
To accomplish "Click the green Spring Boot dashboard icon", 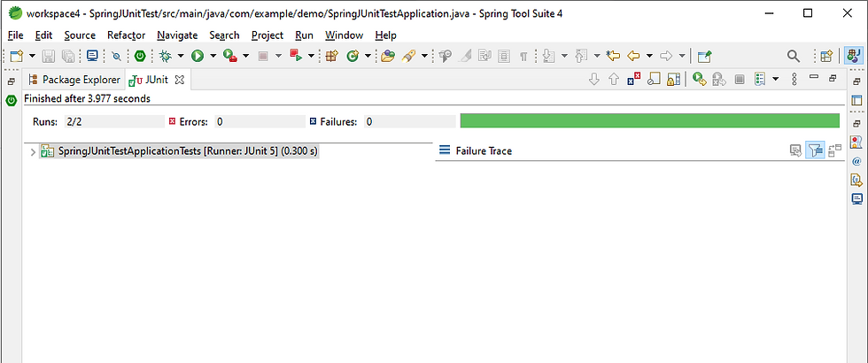I will [x=141, y=56].
